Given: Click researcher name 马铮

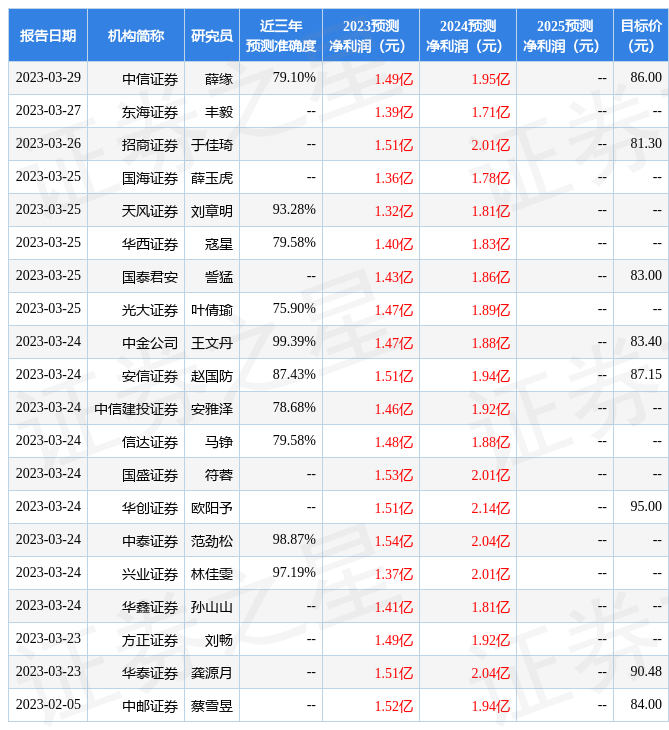Looking at the screenshot, I should [x=219, y=443].
